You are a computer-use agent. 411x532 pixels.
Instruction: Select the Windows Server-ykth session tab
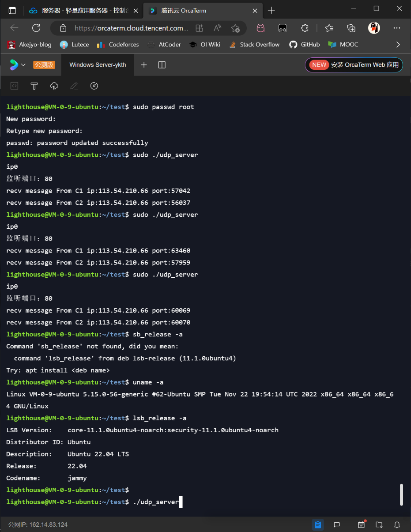[x=98, y=65]
